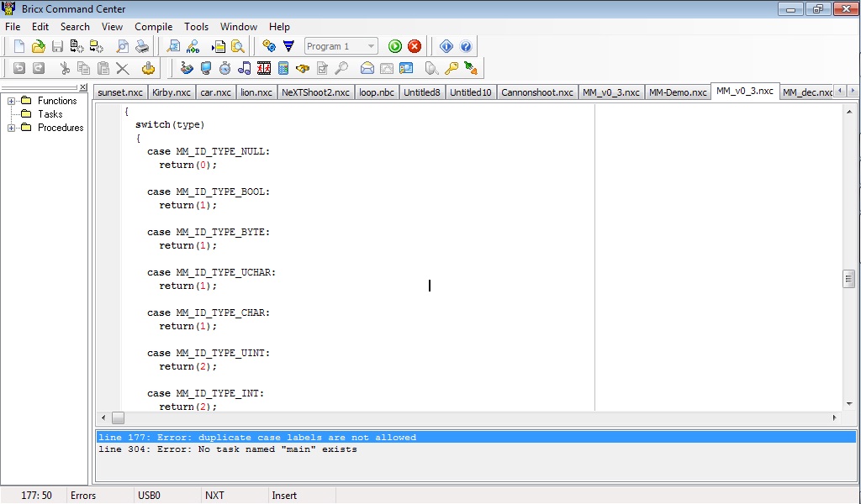Click the Open File folder icon
Viewport: 861px width, 504px height.
click(38, 47)
